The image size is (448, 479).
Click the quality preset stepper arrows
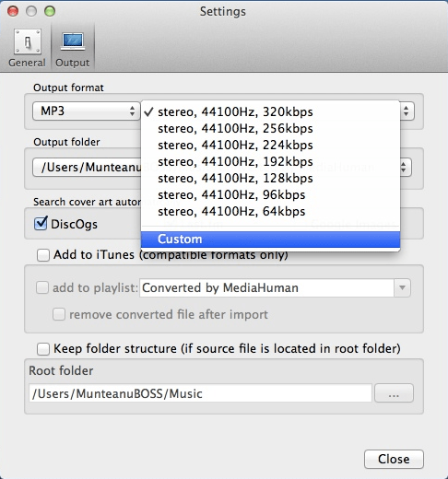(407, 111)
